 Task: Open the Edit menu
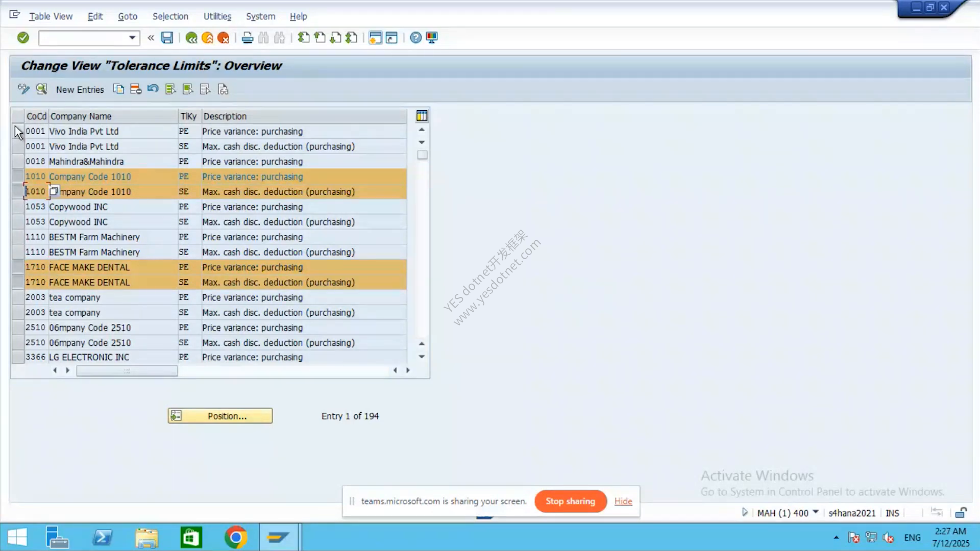coord(95,16)
